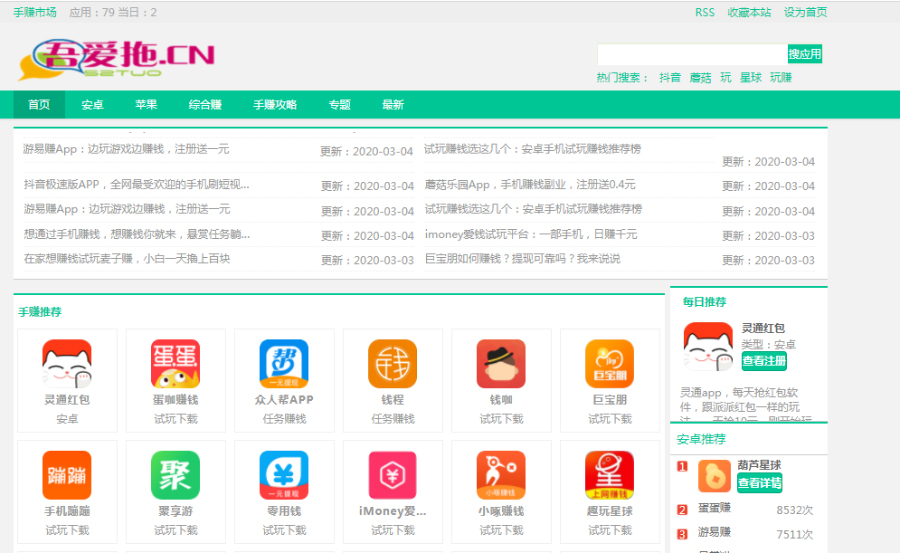Open the 手赚攻略 navigation tab
The width and height of the screenshot is (900, 553).
point(275,105)
